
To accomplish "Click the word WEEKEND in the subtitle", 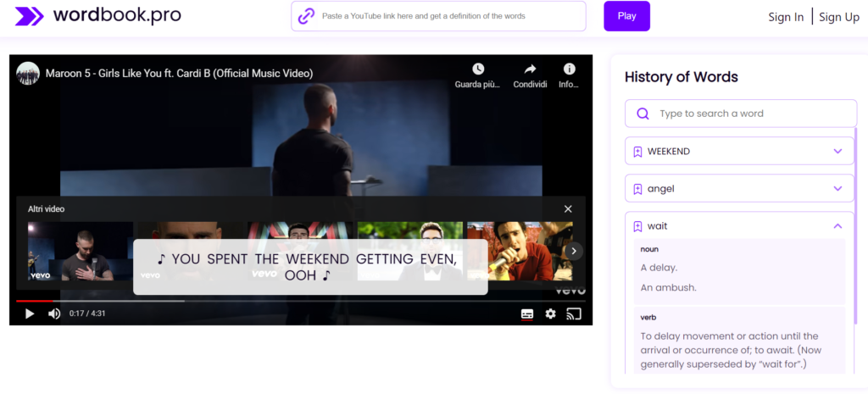I will (x=315, y=259).
